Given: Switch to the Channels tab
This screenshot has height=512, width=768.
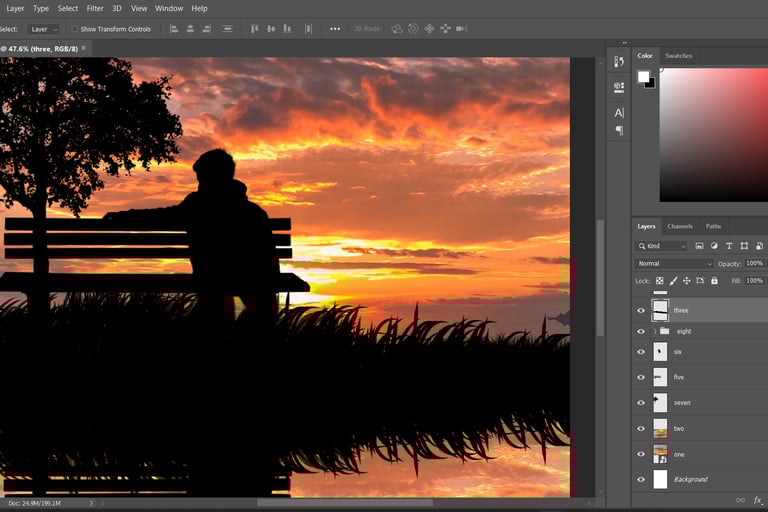Looking at the screenshot, I should pyautogui.click(x=679, y=226).
